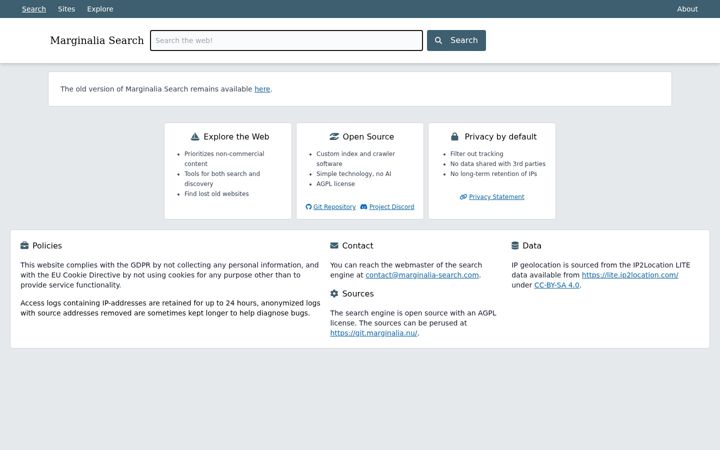Click the Open Source hand icon
The image size is (720, 450).
334,136
